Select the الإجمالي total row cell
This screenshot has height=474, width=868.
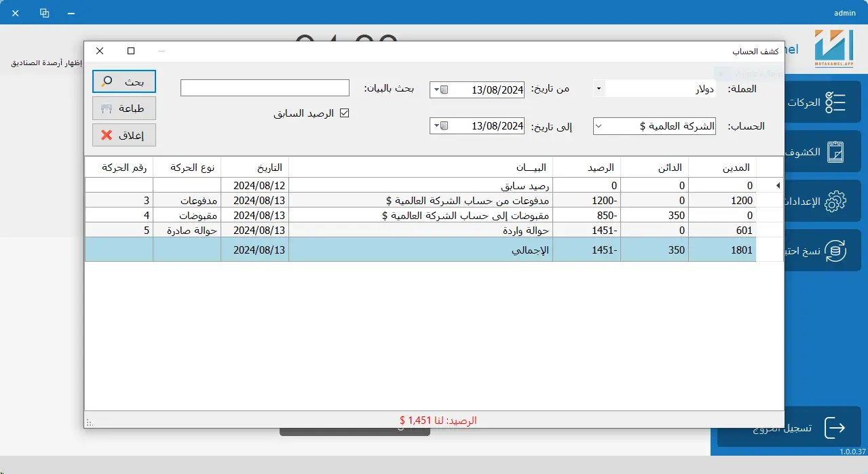tap(421, 250)
